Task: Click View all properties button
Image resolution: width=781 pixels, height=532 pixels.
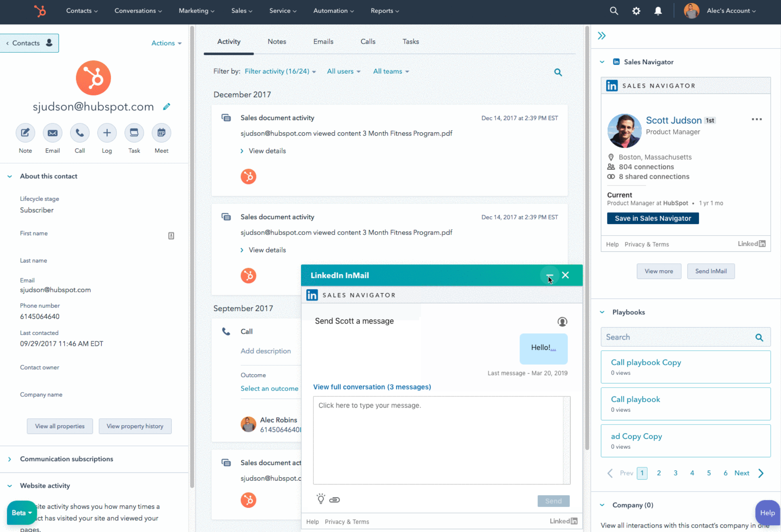Action: (60, 426)
